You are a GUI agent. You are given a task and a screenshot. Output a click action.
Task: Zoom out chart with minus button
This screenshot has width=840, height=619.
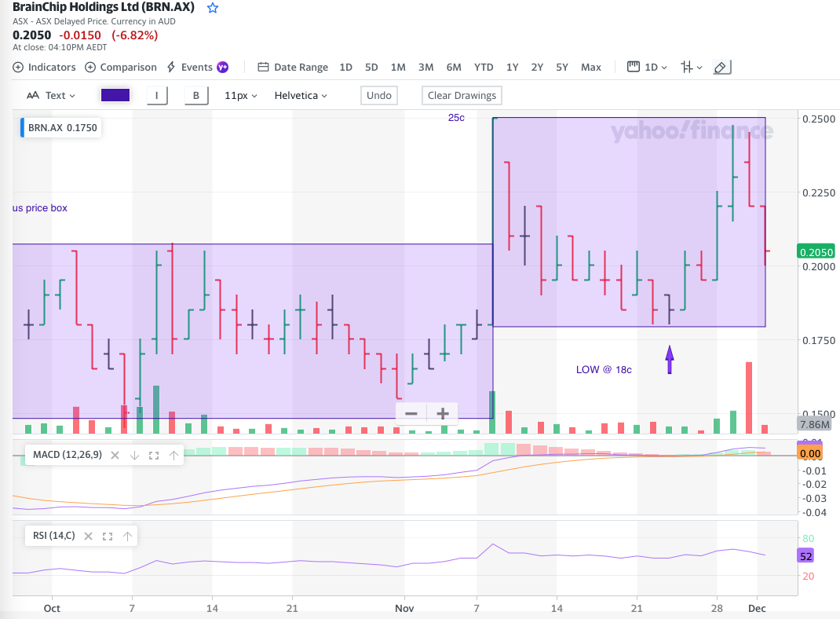pyautogui.click(x=411, y=414)
